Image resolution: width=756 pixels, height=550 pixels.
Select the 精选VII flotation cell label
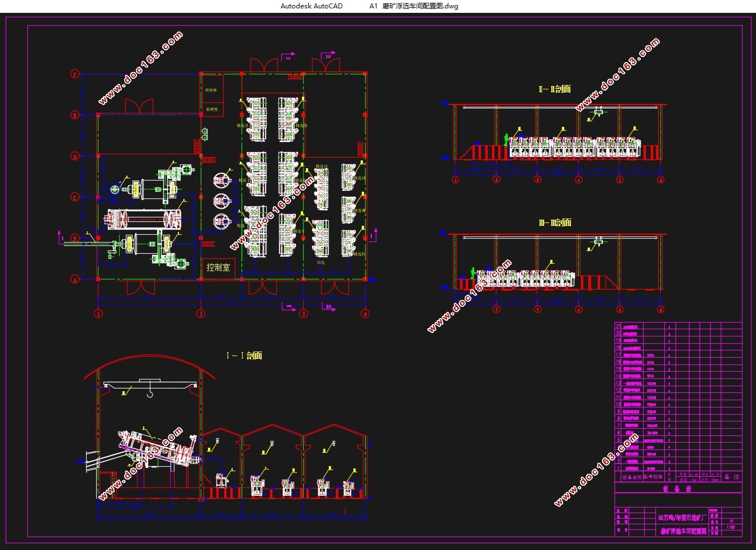coord(360,178)
